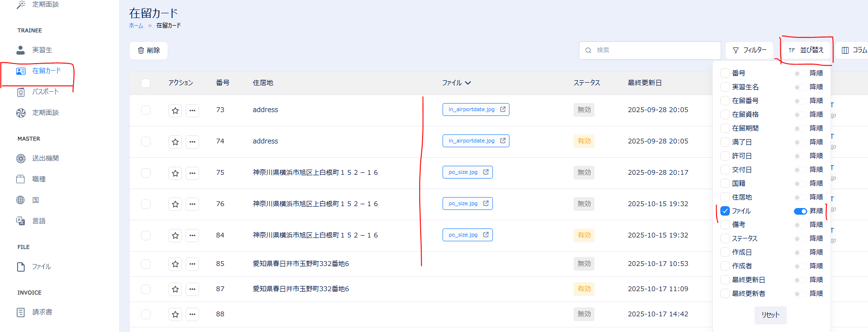Click the star icon for row 73
The image size is (868, 332).
175,110
